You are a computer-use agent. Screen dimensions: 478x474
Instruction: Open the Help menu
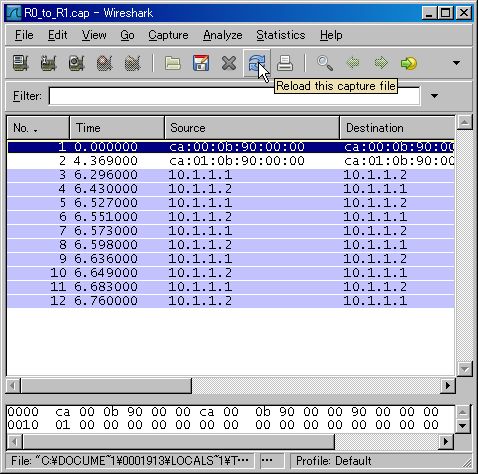331,35
